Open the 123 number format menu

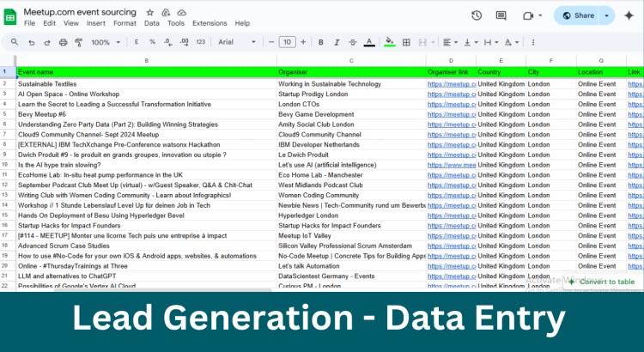200,42
